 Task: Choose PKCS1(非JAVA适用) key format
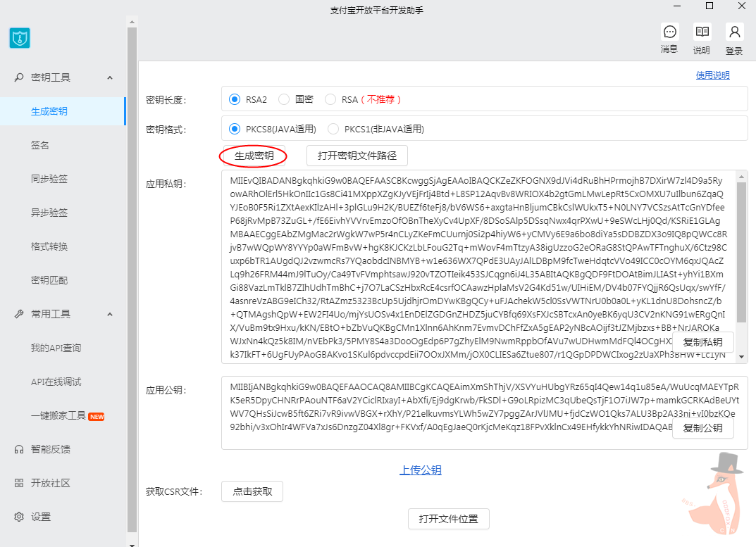333,129
